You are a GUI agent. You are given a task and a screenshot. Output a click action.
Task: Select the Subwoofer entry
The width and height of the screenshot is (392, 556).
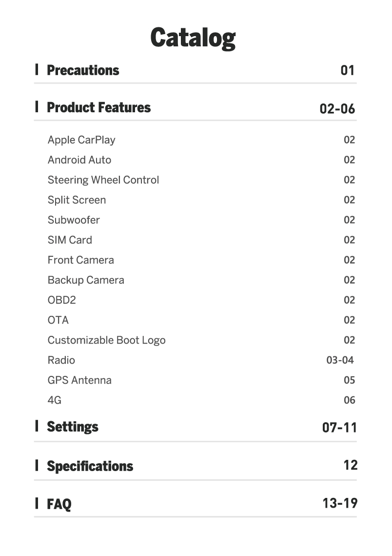coord(74,220)
